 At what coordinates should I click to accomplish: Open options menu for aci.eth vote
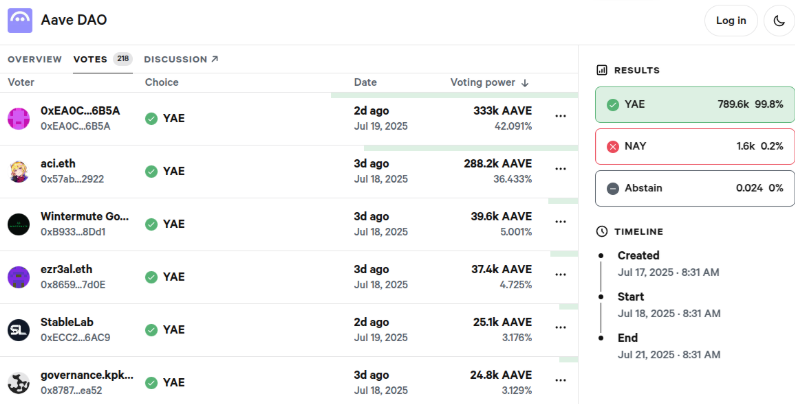pyautogui.click(x=560, y=171)
